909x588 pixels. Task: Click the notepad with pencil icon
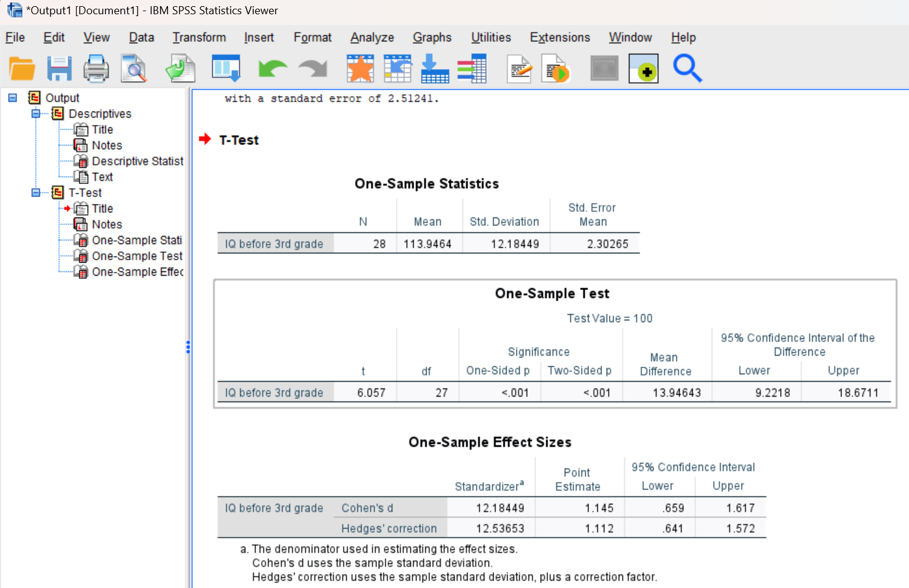(520, 69)
